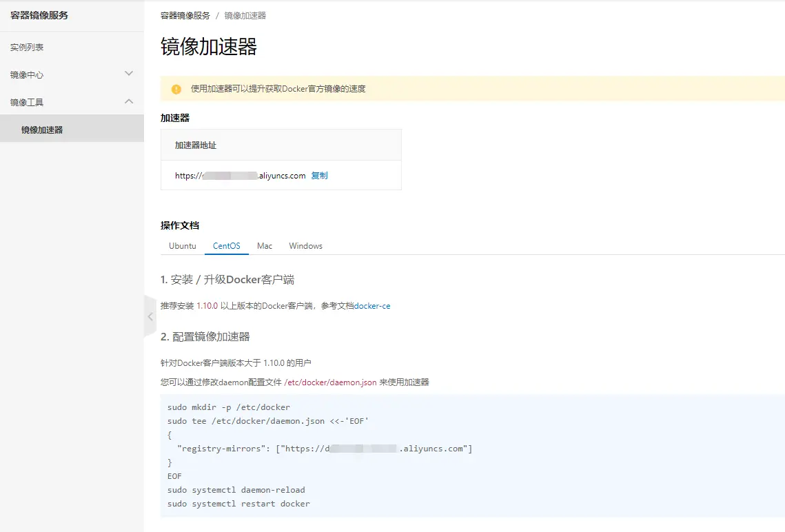The image size is (785, 532).
Task: Open 实例列表 in the sidebar
Action: pos(28,48)
